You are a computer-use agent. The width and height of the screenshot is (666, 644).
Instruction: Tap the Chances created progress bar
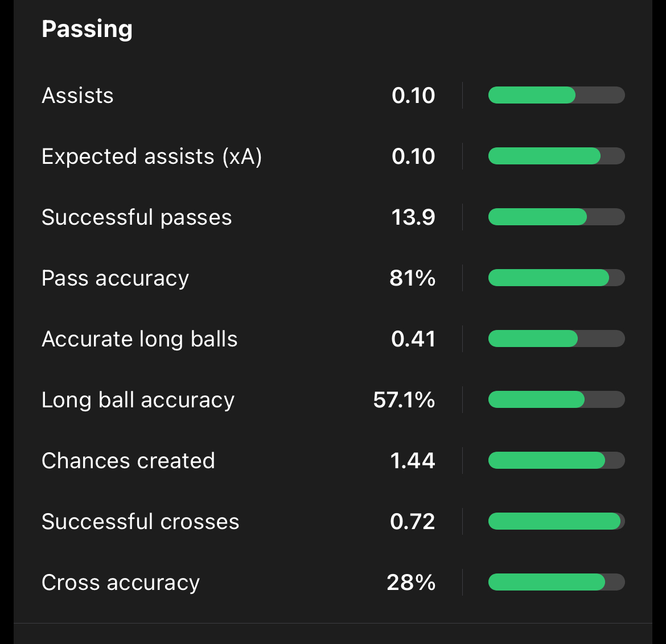coord(556,461)
